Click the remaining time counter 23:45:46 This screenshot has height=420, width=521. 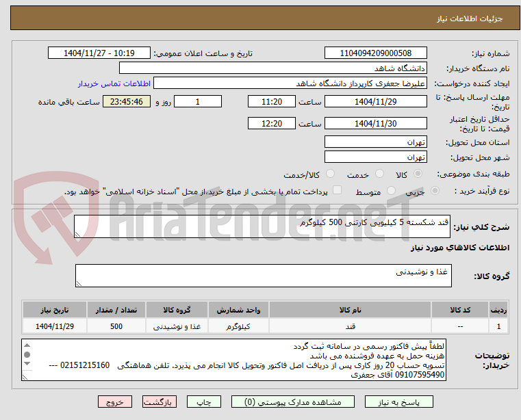coord(126,102)
